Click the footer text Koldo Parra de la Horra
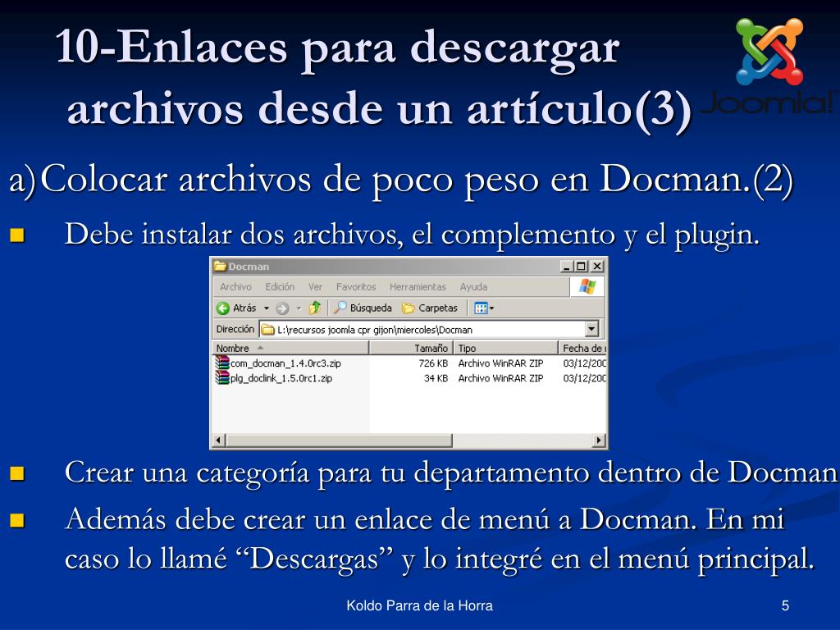840x630 pixels. pos(419,606)
